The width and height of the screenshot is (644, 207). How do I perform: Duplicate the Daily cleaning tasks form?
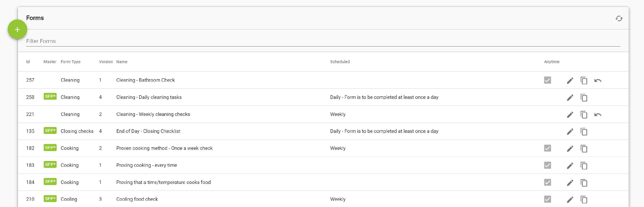(583, 97)
